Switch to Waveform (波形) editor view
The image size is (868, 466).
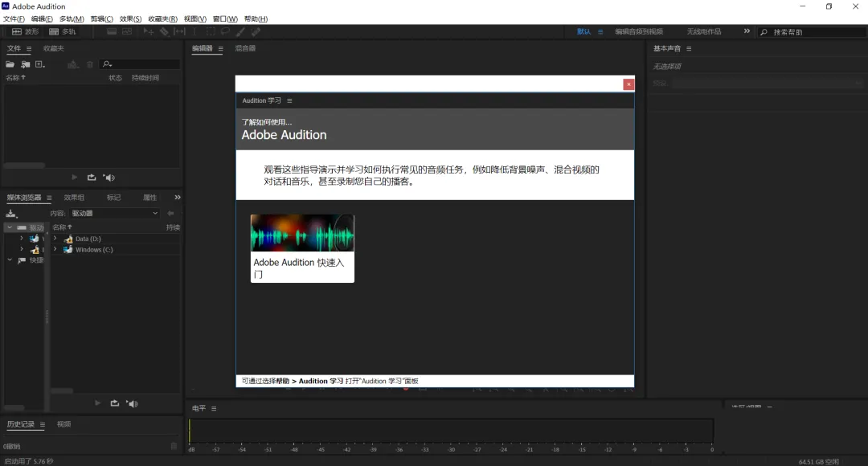26,31
